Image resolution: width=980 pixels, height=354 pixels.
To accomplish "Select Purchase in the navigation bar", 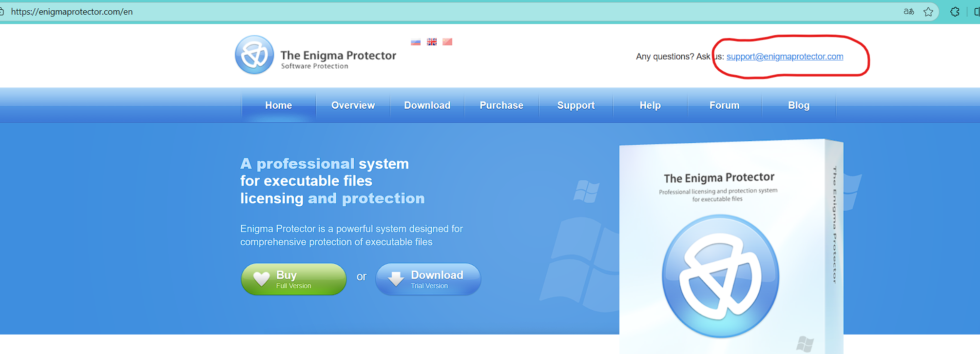I will point(501,105).
